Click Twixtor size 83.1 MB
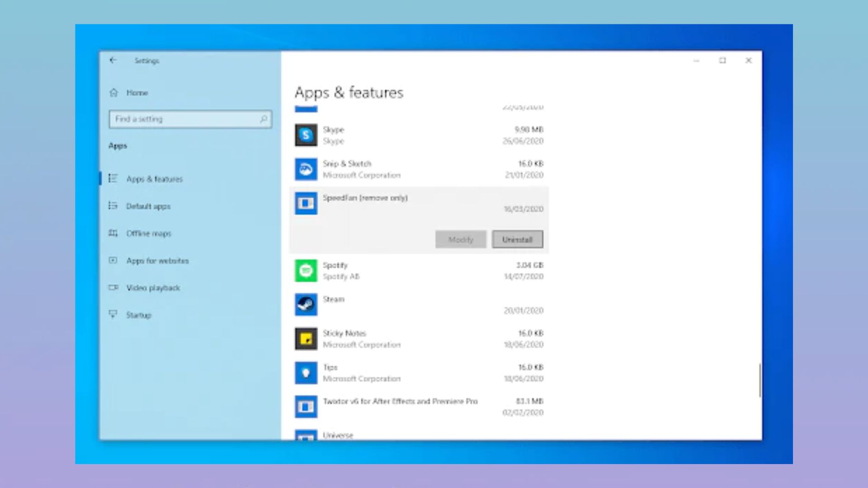The width and height of the screenshot is (868, 488). tap(529, 401)
